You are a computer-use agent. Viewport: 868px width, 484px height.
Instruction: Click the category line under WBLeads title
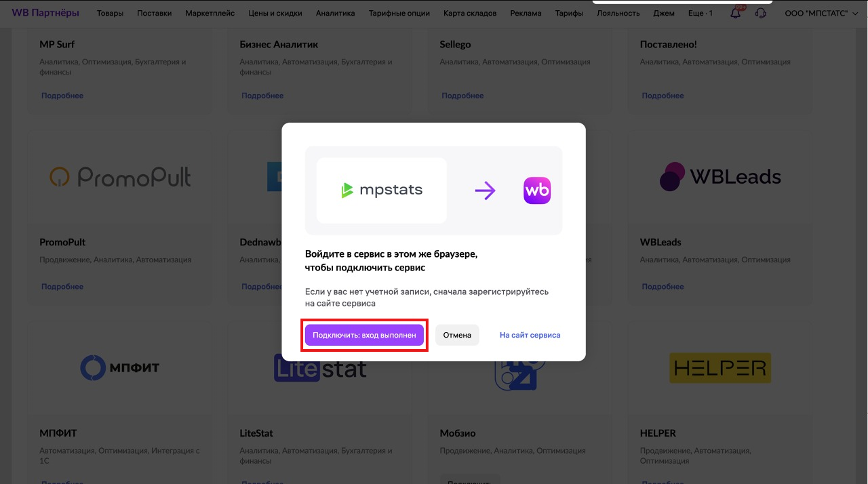point(715,260)
